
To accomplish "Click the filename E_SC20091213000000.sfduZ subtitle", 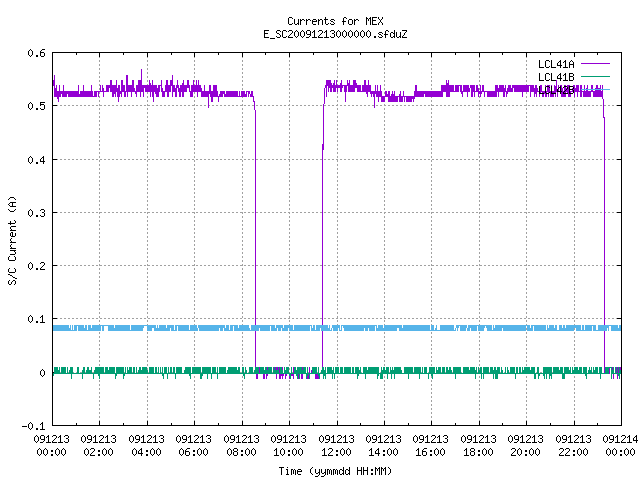I will [335, 34].
